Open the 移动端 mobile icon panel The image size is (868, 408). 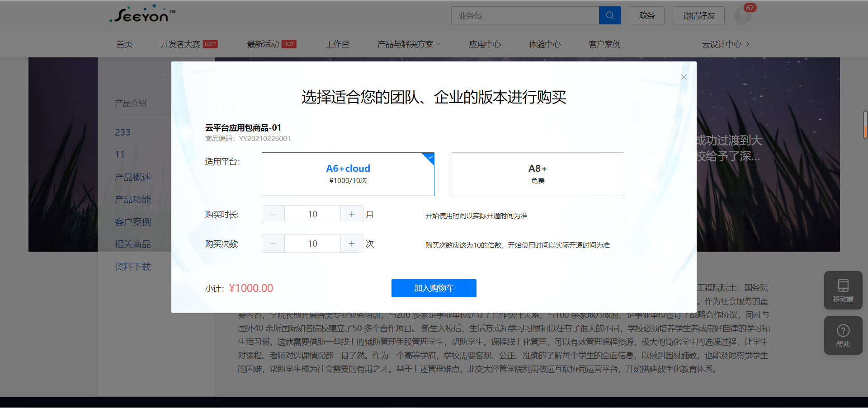(843, 290)
